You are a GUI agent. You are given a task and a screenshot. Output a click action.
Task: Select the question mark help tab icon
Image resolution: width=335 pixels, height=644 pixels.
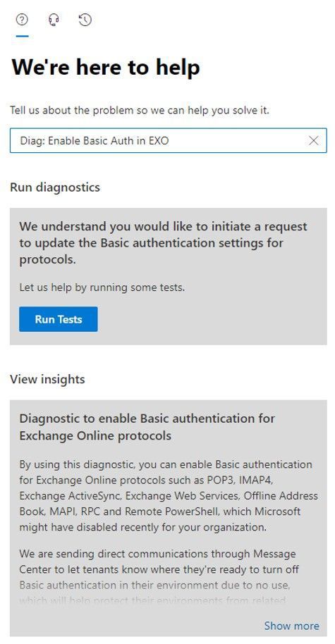click(22, 19)
